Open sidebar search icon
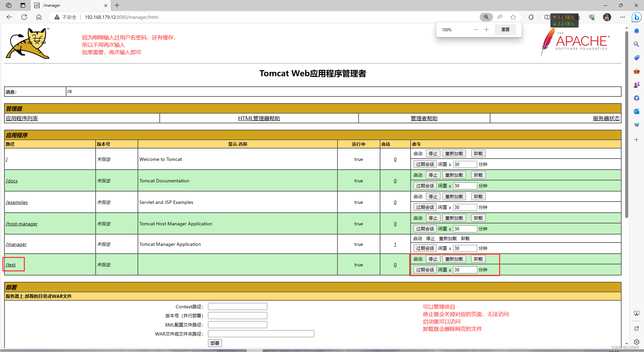 pyautogui.click(x=637, y=44)
